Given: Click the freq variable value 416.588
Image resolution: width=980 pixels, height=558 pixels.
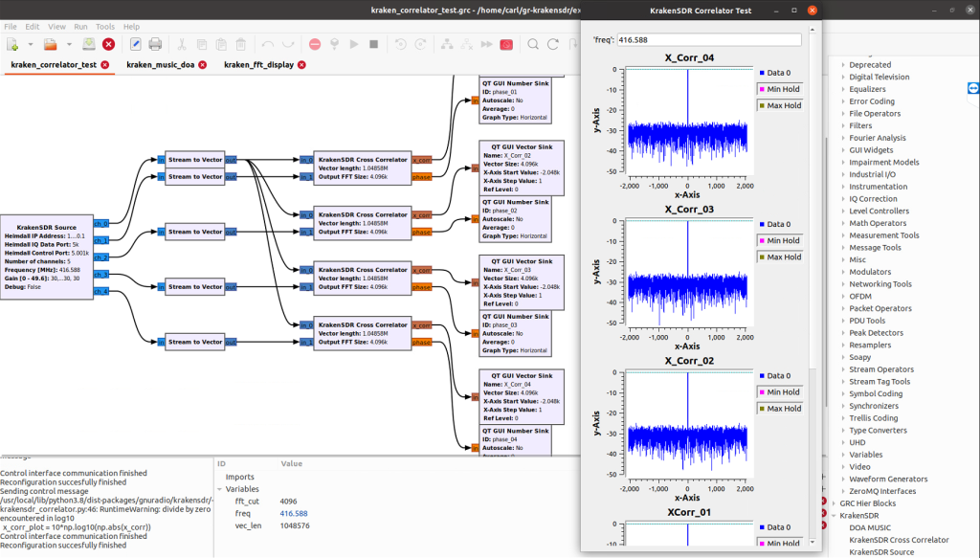Looking at the screenshot, I should 294,514.
